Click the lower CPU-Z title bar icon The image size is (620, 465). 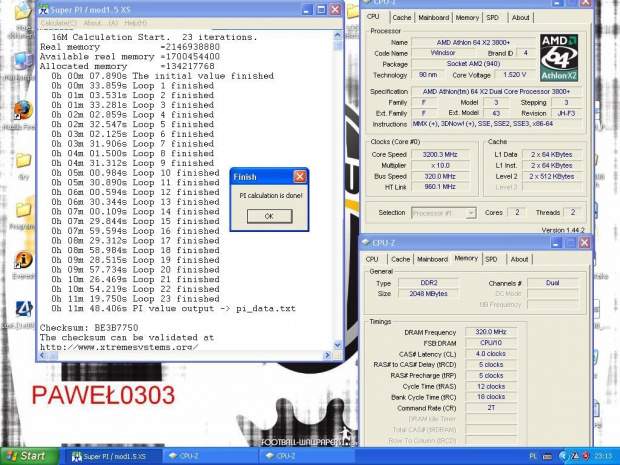click(366, 242)
